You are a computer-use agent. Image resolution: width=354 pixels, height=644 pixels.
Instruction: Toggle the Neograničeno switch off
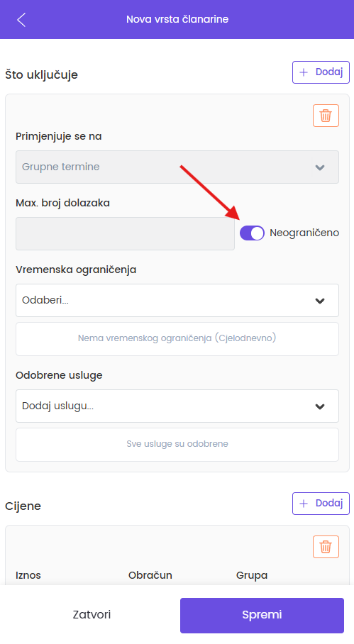(252, 233)
